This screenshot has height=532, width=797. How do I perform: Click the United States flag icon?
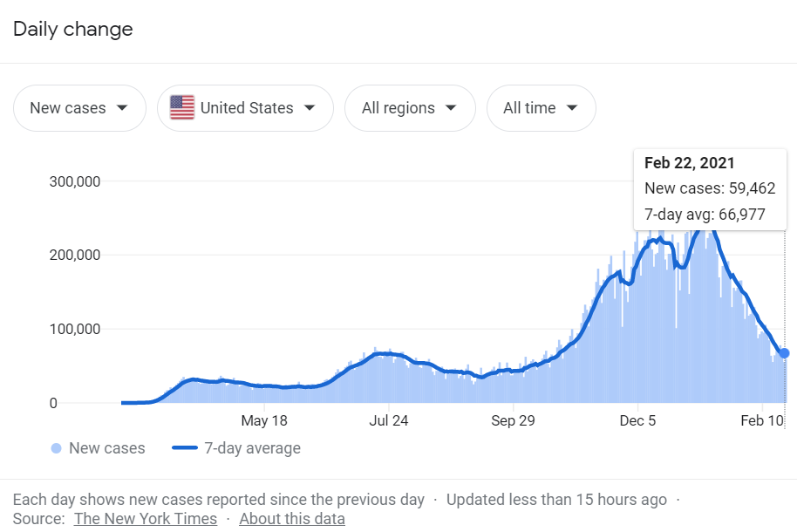(182, 108)
